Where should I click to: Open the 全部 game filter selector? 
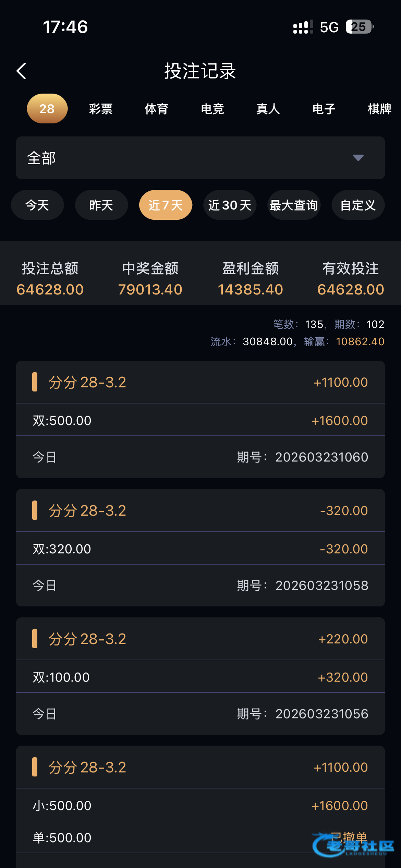[200, 158]
